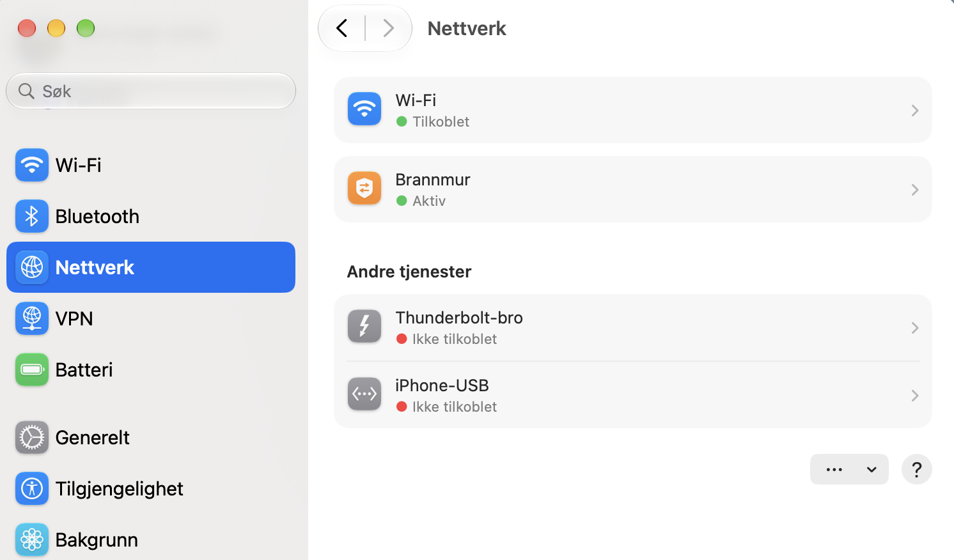The height and width of the screenshot is (560, 954).
Task: Click the Brannmur 'Aktiv' status text
Action: click(x=429, y=201)
